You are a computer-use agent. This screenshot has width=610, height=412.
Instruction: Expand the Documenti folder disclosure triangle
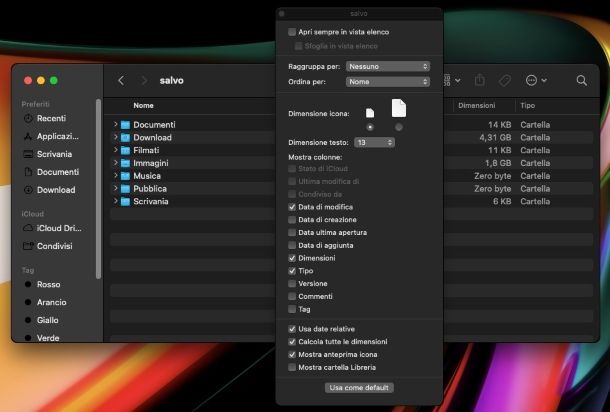click(116, 124)
